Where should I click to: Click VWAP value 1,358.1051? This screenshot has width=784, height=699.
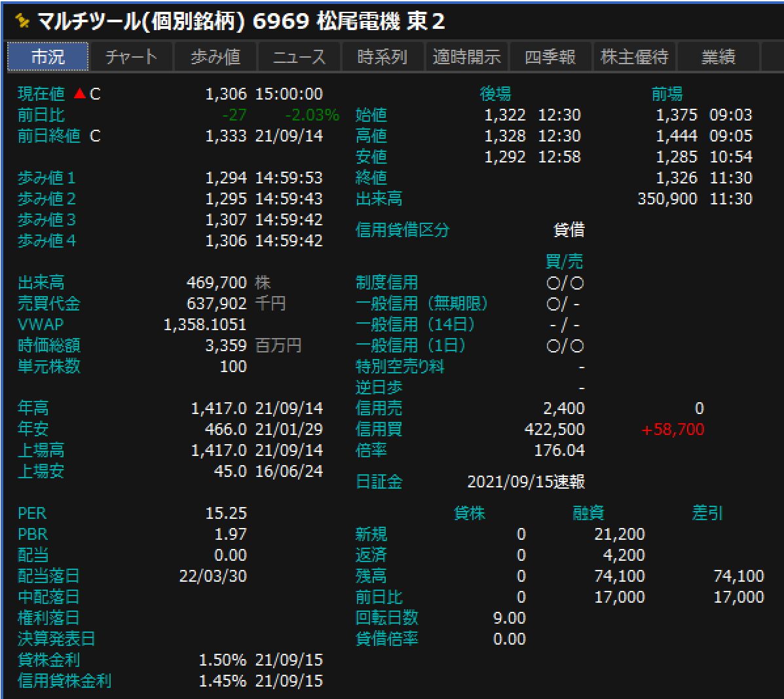point(205,324)
